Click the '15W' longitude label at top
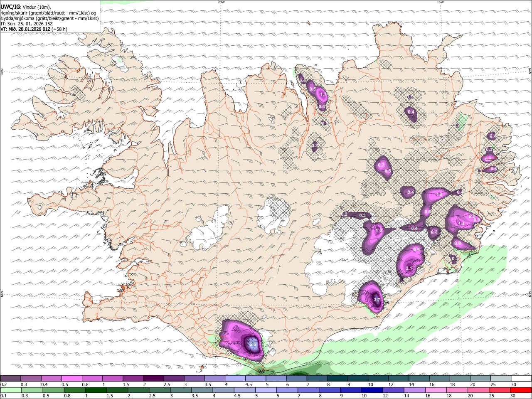The image size is (532, 399). (x=440, y=2)
